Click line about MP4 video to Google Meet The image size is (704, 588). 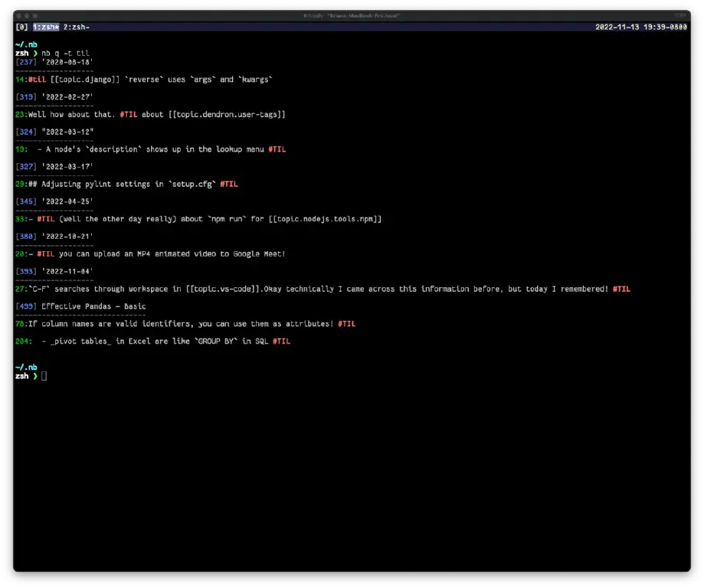(150, 254)
